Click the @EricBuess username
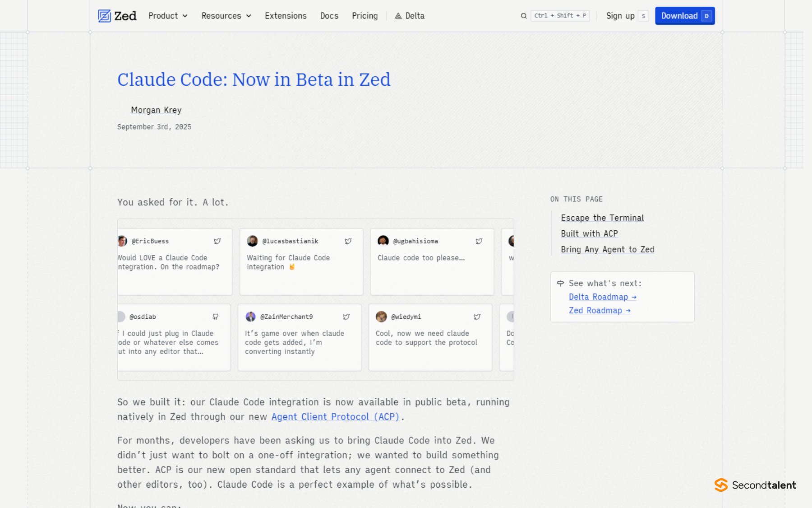This screenshot has height=508, width=812. pos(150,241)
